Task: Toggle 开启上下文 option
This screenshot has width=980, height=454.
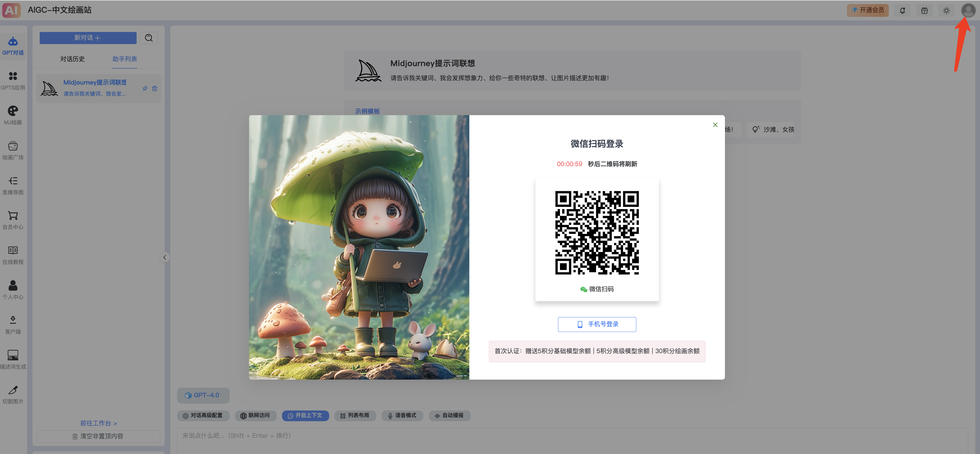Action: (x=305, y=415)
